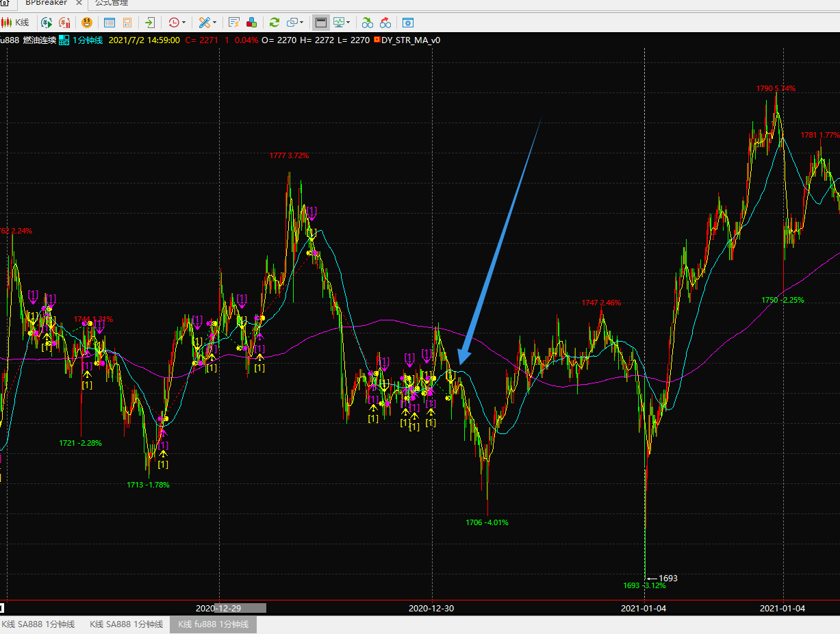Select the K线 fu888 1分钟线 bottom tab

click(213, 624)
